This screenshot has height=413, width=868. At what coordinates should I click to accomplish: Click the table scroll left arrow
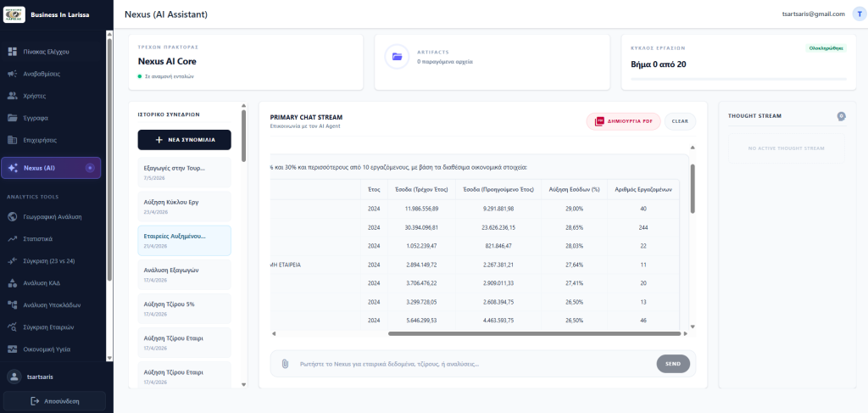click(274, 334)
